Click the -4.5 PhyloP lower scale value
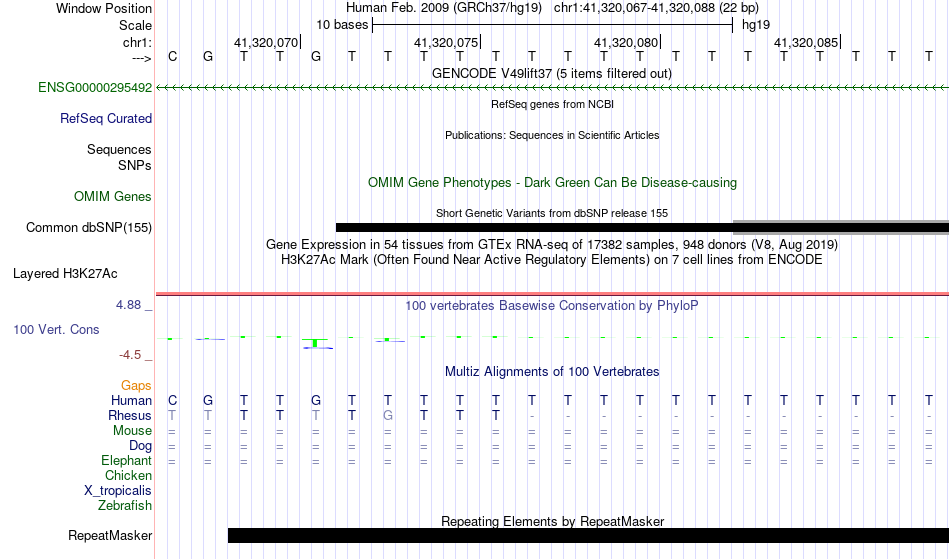This screenshot has width=950, height=559. (x=130, y=355)
